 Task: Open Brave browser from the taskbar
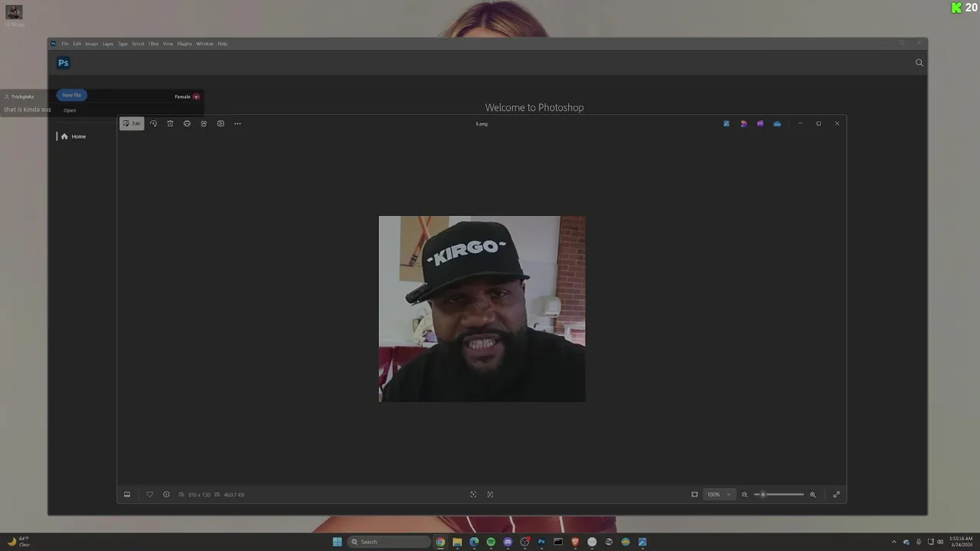tap(575, 542)
